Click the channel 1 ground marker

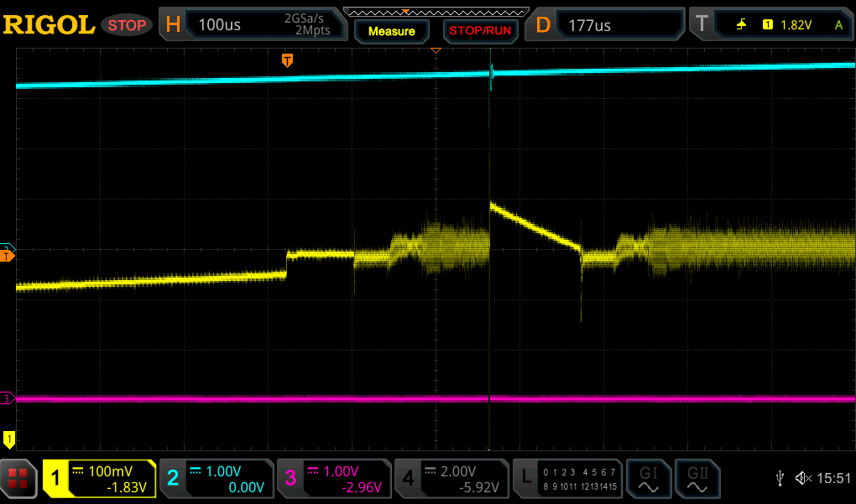tap(9, 438)
